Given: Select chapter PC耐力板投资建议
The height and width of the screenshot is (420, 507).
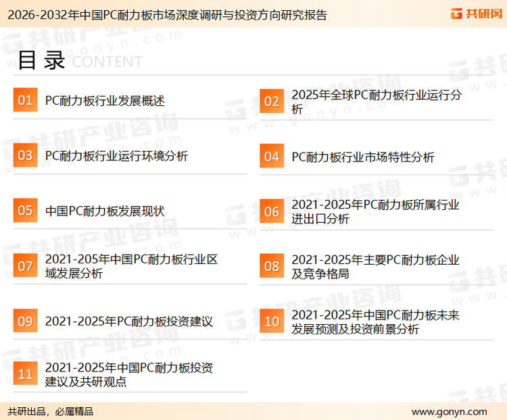Looking at the screenshot, I should (x=129, y=321).
